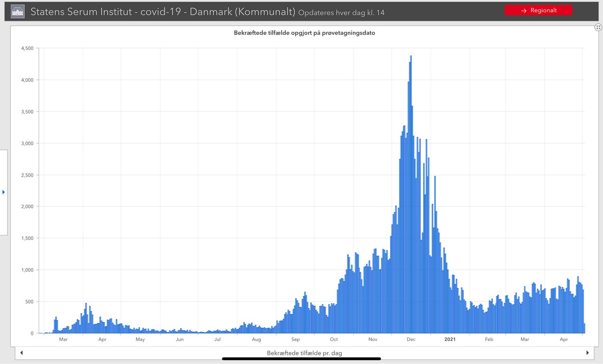603x364 pixels.
Task: Click the Feb x-axis label
Action: pos(489,339)
